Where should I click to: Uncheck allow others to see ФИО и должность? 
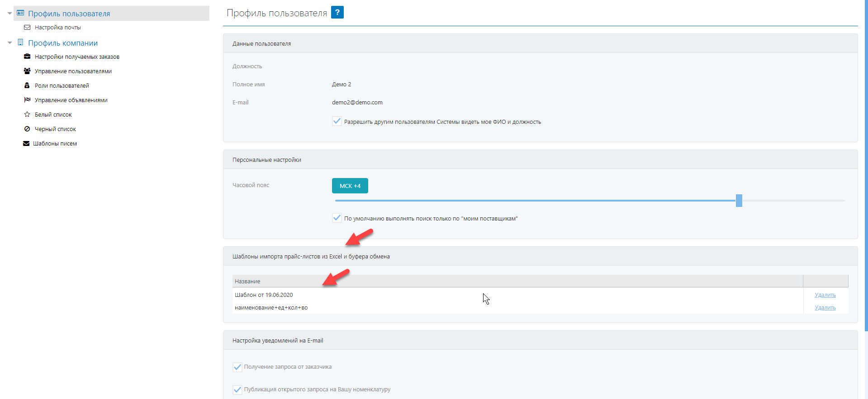[x=337, y=121]
